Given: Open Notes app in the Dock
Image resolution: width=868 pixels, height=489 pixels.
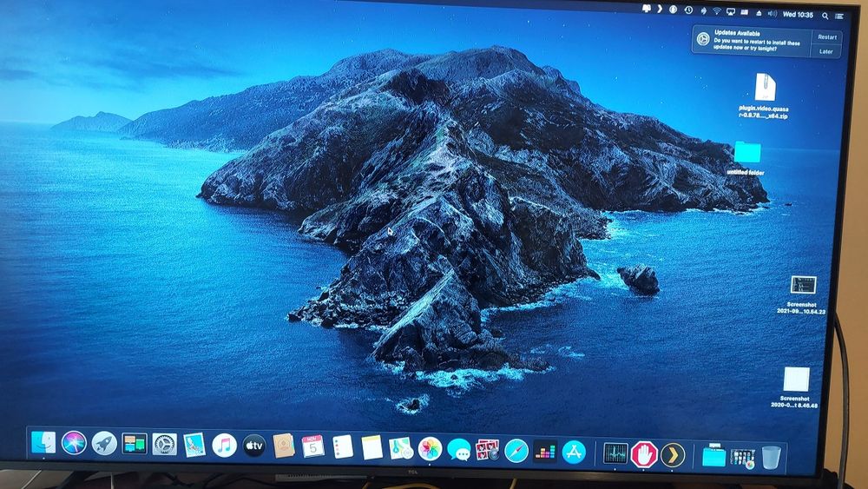Looking at the screenshot, I should pos(372,447).
